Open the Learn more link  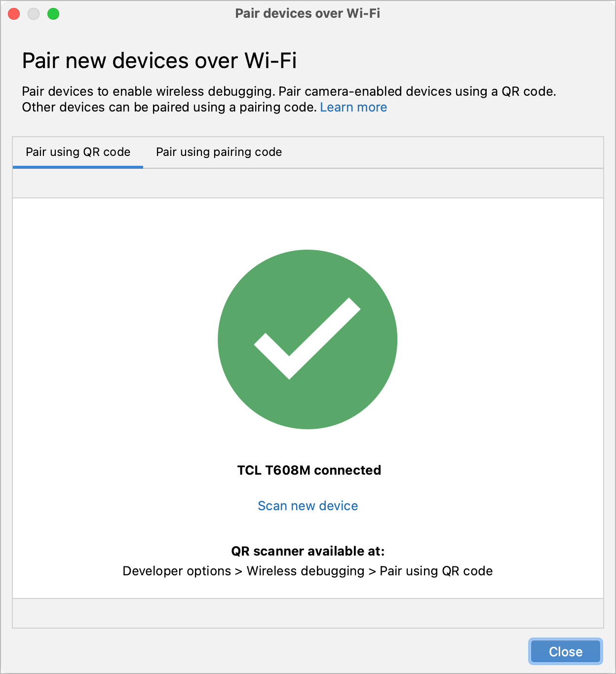tap(353, 108)
